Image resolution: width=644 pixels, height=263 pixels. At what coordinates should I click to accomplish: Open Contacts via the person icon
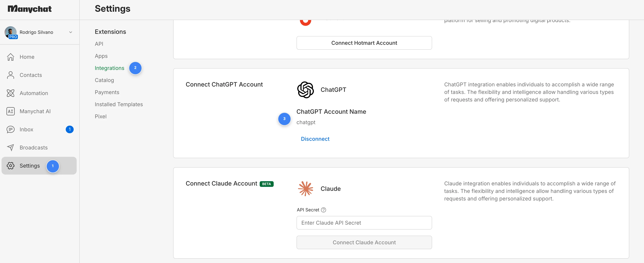[x=11, y=75]
